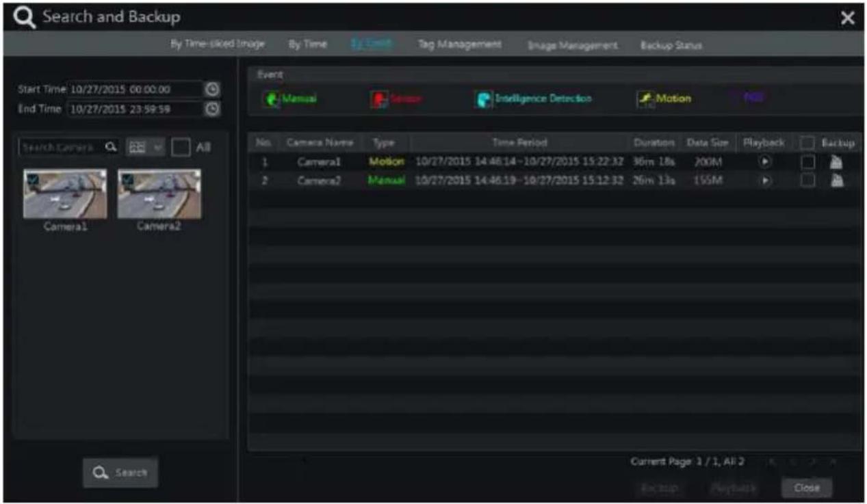Open the Image Management tab
Viewport: 867px width, 504px height.
[573, 45]
